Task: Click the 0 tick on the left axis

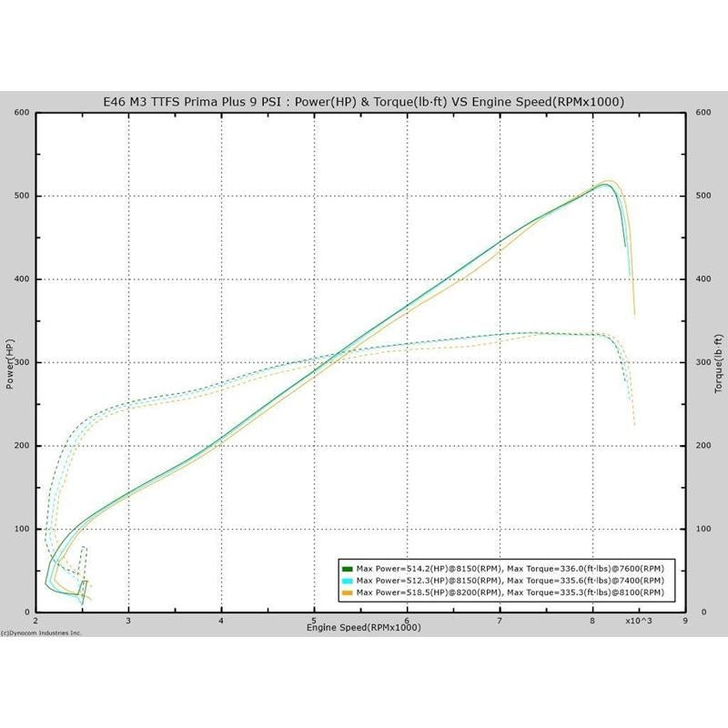Action: coord(27,612)
